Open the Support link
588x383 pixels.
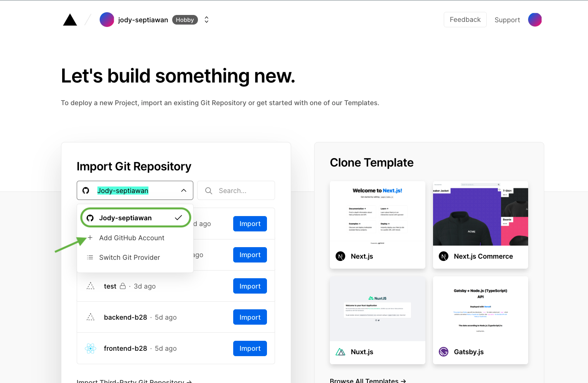click(507, 20)
